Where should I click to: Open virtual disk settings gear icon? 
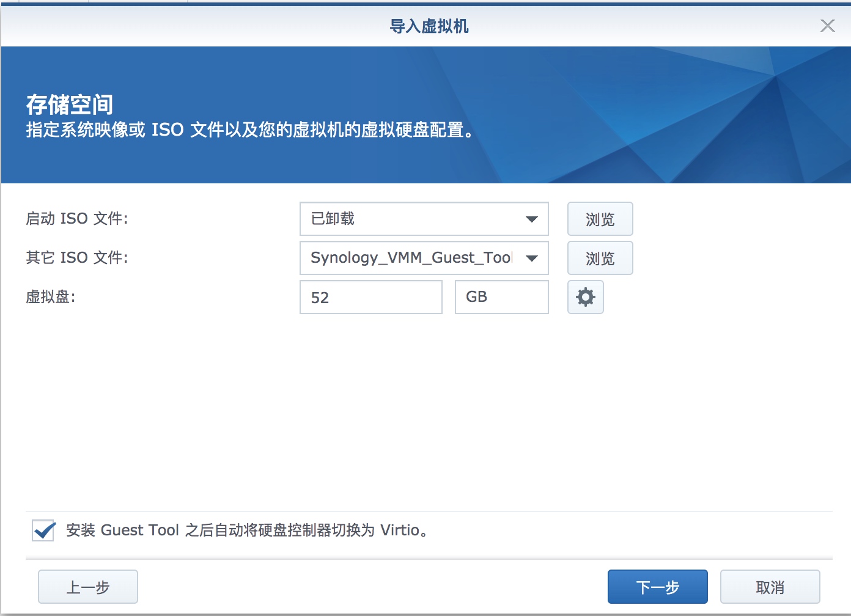(x=585, y=297)
